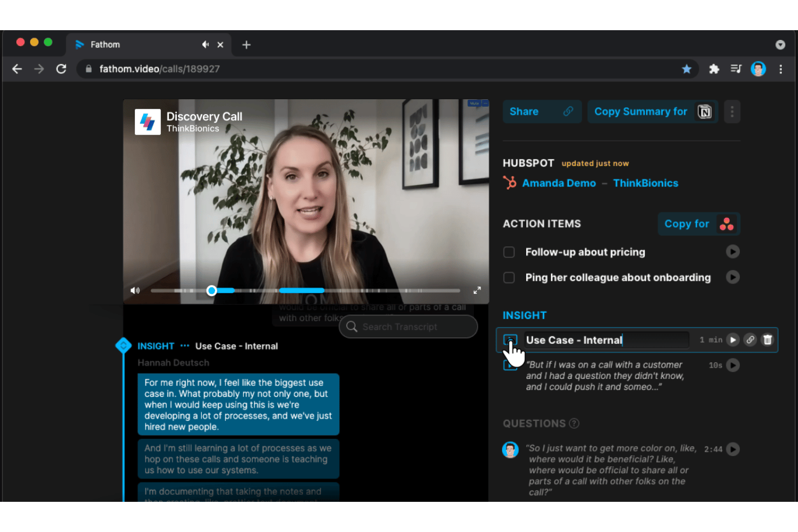Screen dimensions: 798x532
Task: Click the HubSpot sprocket icon
Action: (x=510, y=183)
